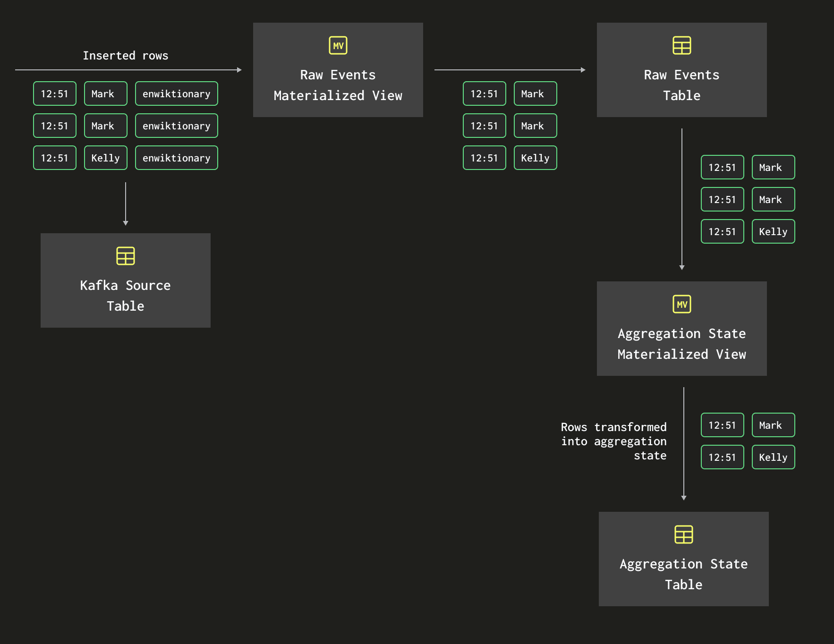Image resolution: width=834 pixels, height=644 pixels.
Task: Click the "Inserted rows" label
Action: point(125,56)
